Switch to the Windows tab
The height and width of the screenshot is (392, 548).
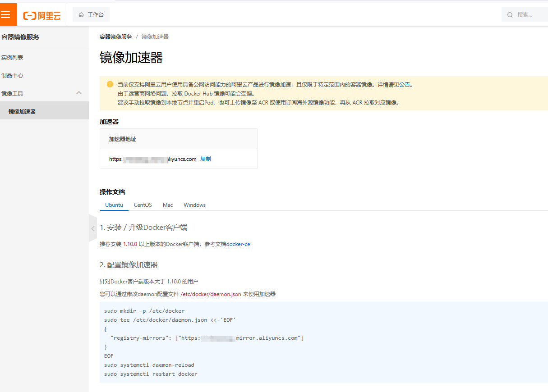pos(195,205)
